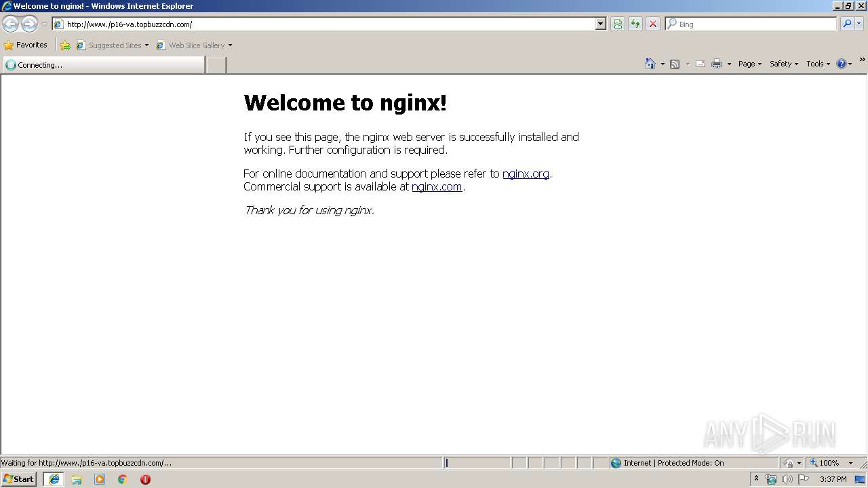This screenshot has width=868, height=488.
Task: Expand the zoom level dropdown arrow
Action: point(850,463)
